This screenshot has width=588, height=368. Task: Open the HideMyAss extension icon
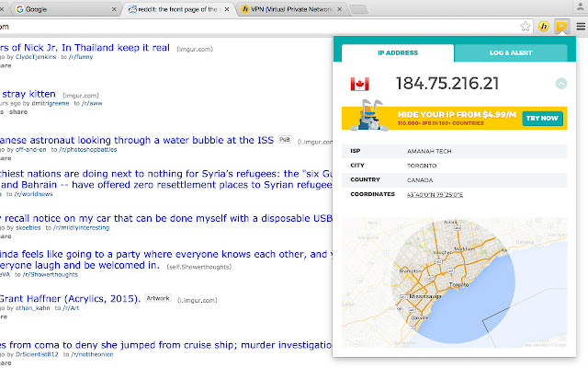543,27
